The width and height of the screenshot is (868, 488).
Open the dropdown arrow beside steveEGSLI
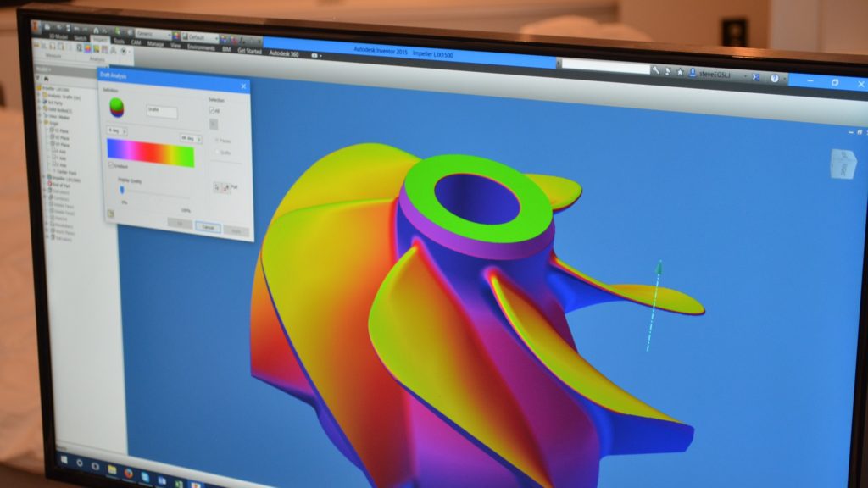[x=746, y=75]
